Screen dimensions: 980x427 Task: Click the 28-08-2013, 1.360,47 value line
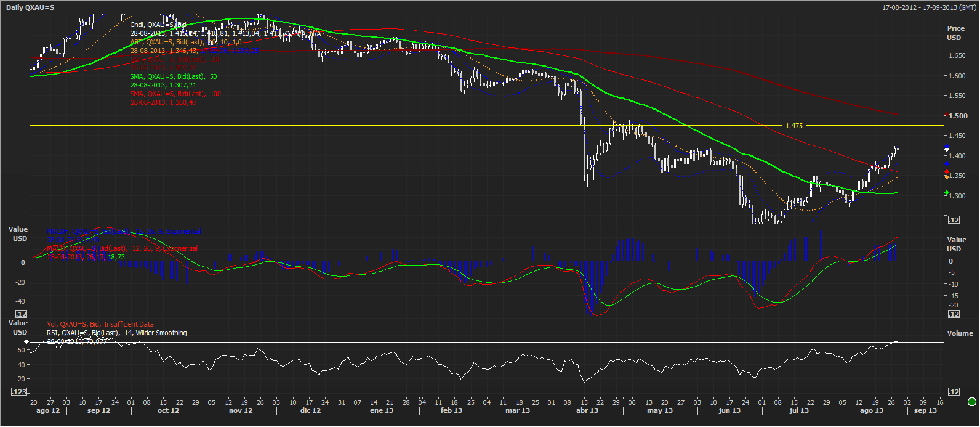[x=163, y=102]
